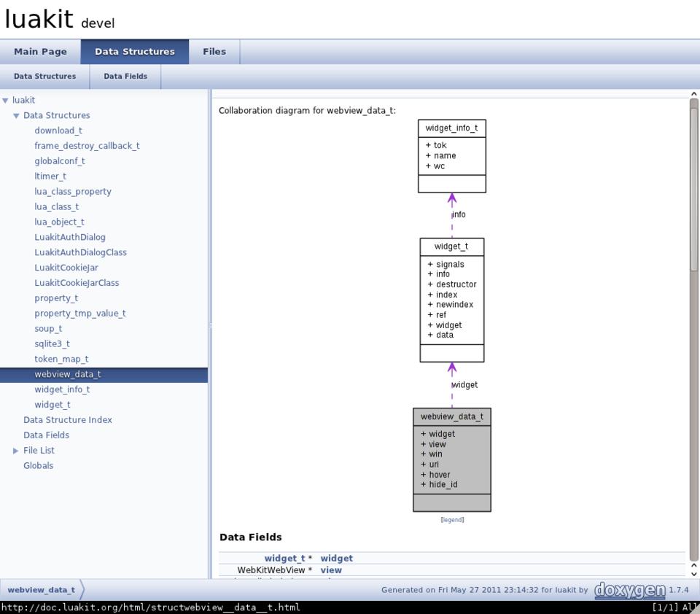Click the legend link below diagram
The height and width of the screenshot is (614, 700).
[452, 520]
